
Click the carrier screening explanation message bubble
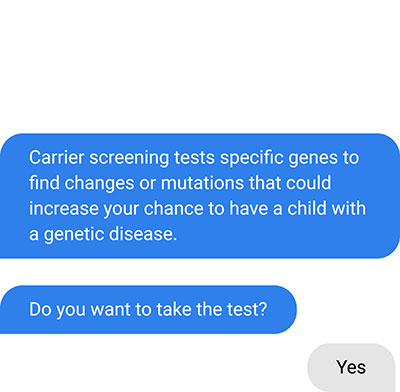[x=200, y=196]
